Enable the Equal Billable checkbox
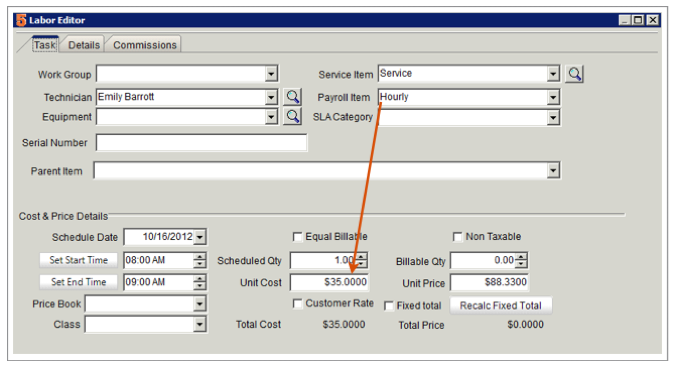 pyautogui.click(x=297, y=237)
